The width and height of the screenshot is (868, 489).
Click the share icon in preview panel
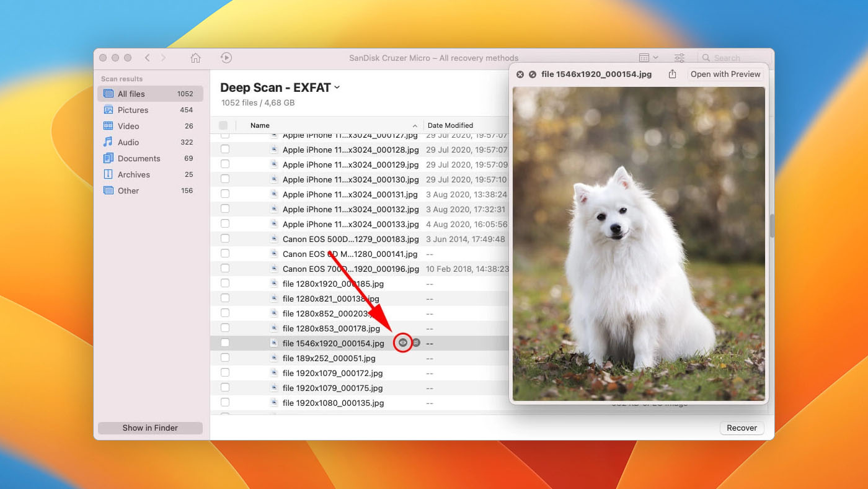(673, 74)
